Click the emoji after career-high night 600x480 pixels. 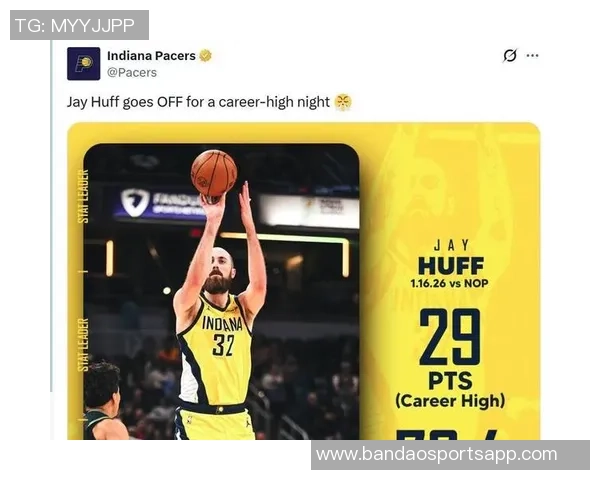(343, 102)
